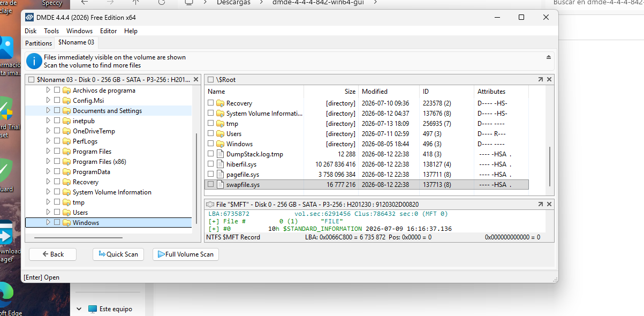This screenshot has height=316, width=644.
Task: Click the Archivos de programa folder icon in tree
Action: 66,91
